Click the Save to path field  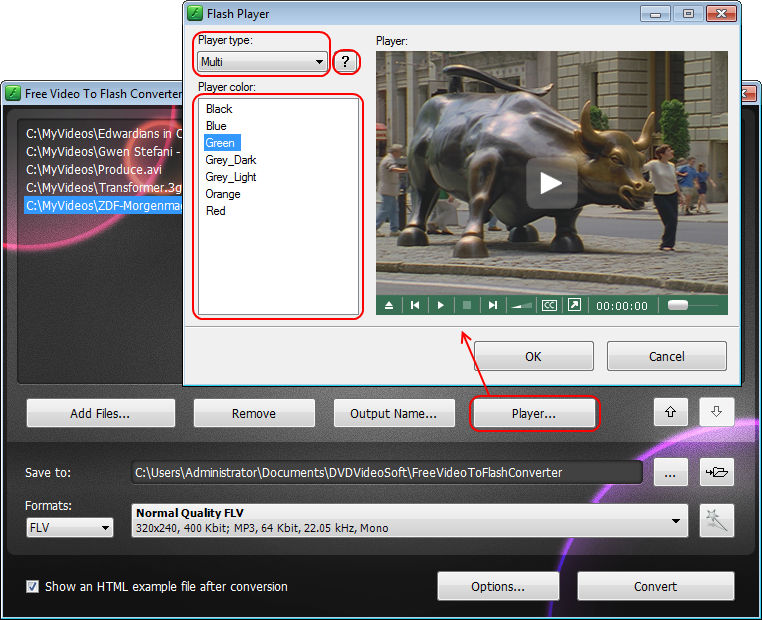pos(387,472)
